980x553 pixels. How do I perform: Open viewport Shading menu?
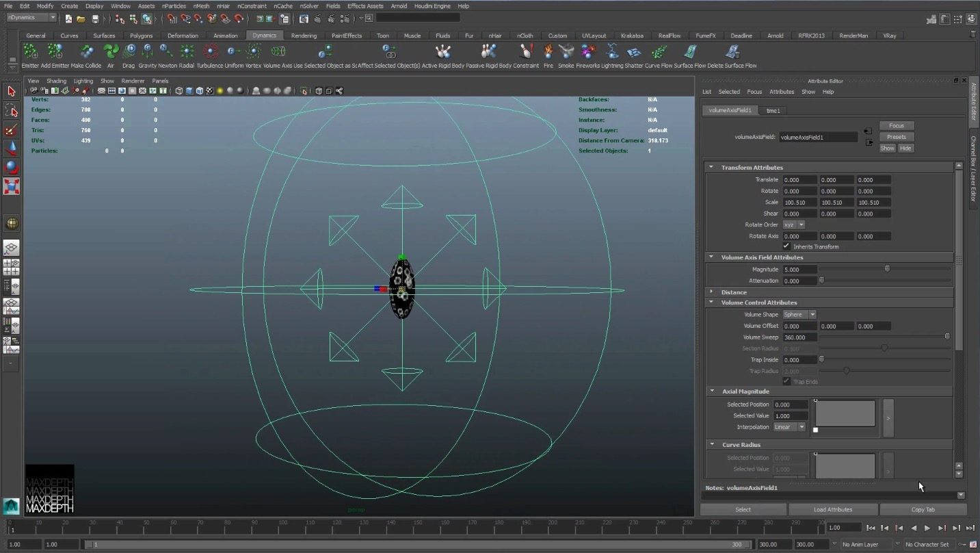[x=56, y=81]
